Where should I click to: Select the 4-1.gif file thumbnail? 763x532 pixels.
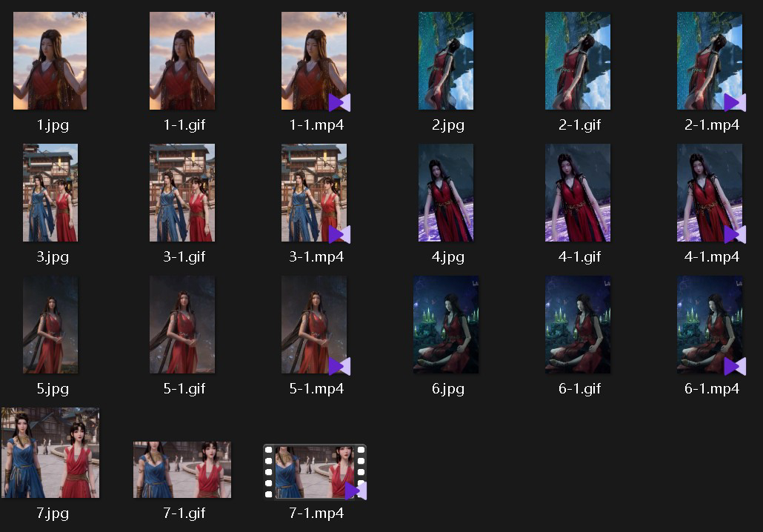click(x=578, y=193)
